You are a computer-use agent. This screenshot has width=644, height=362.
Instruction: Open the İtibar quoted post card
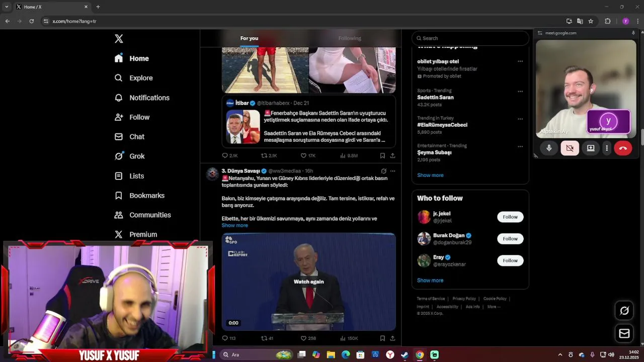click(x=308, y=122)
